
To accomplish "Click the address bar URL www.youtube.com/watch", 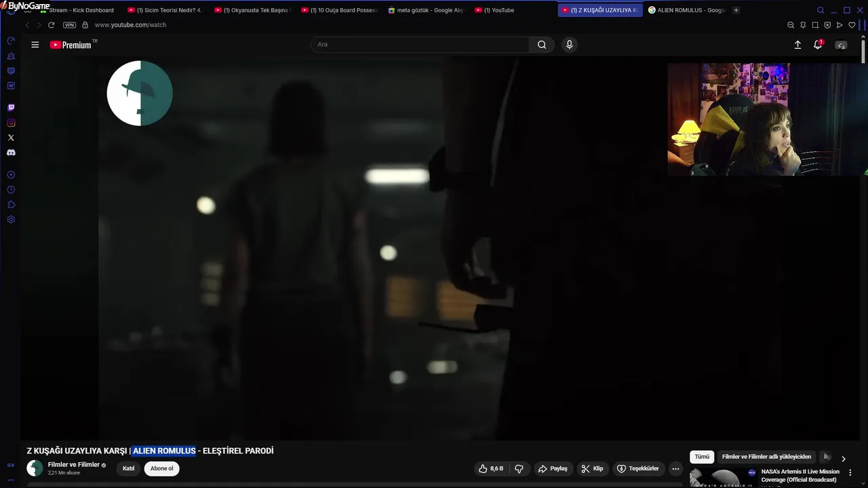I will (130, 25).
